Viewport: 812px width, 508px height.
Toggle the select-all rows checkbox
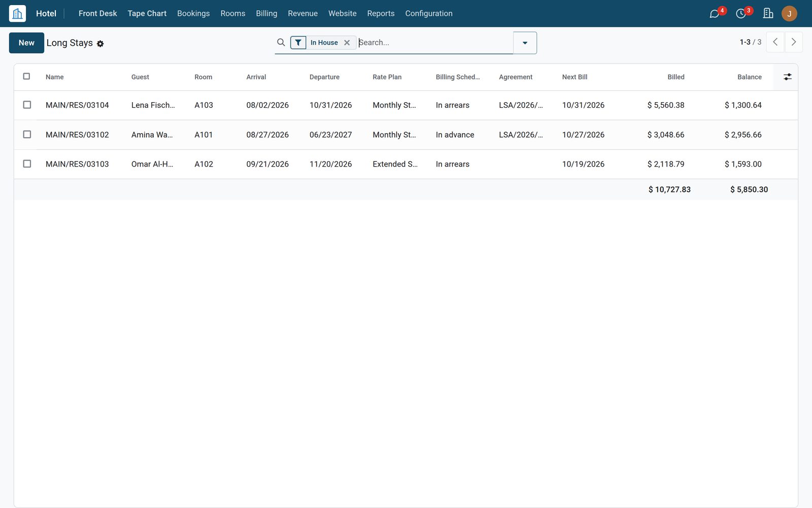(x=27, y=76)
